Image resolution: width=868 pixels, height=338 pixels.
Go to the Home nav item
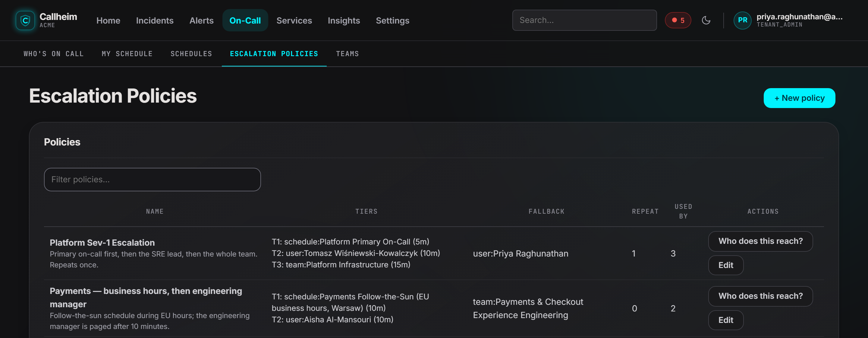(x=108, y=21)
